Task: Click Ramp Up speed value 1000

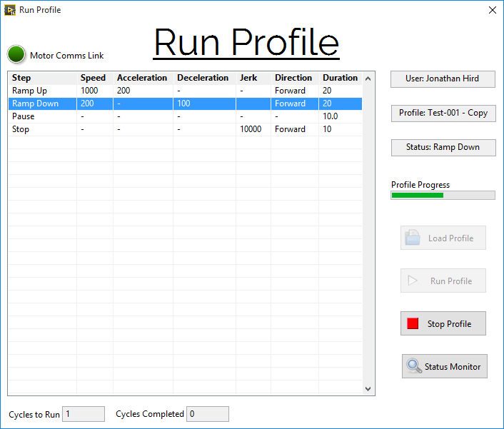Action: [89, 91]
